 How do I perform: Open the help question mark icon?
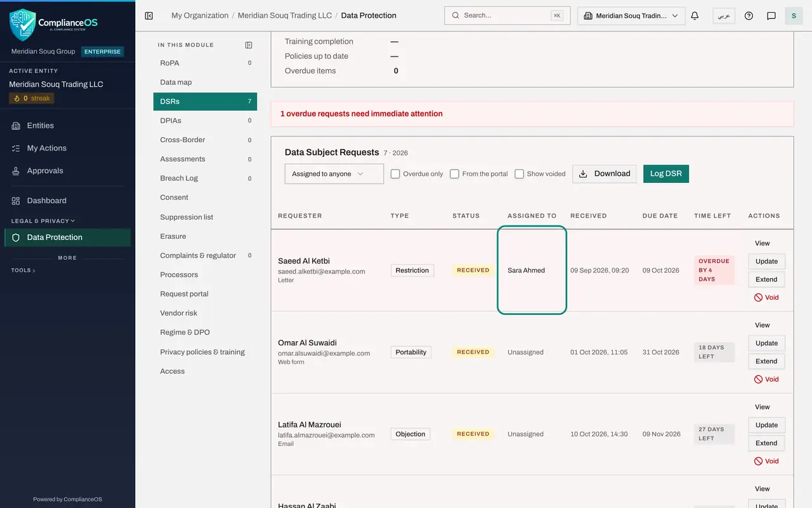(x=749, y=16)
